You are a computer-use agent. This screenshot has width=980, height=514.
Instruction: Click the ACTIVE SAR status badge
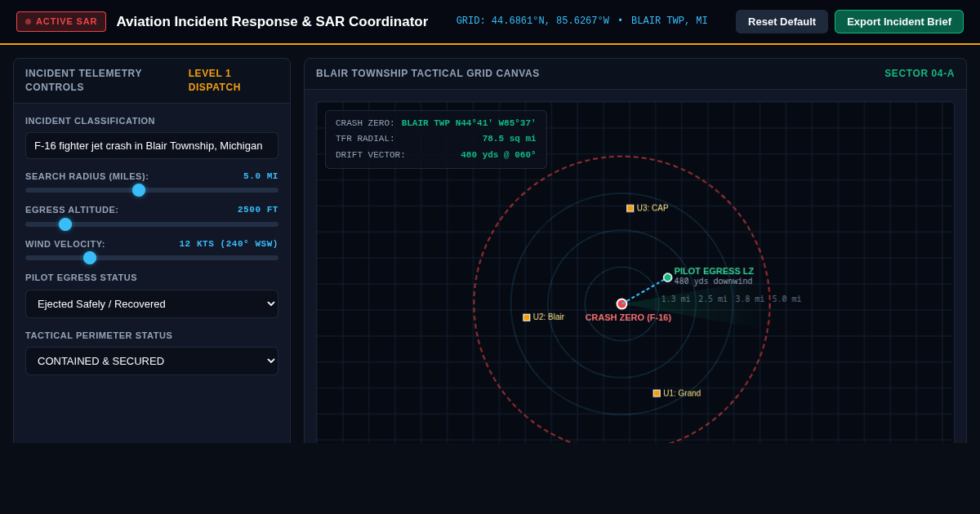pos(61,21)
